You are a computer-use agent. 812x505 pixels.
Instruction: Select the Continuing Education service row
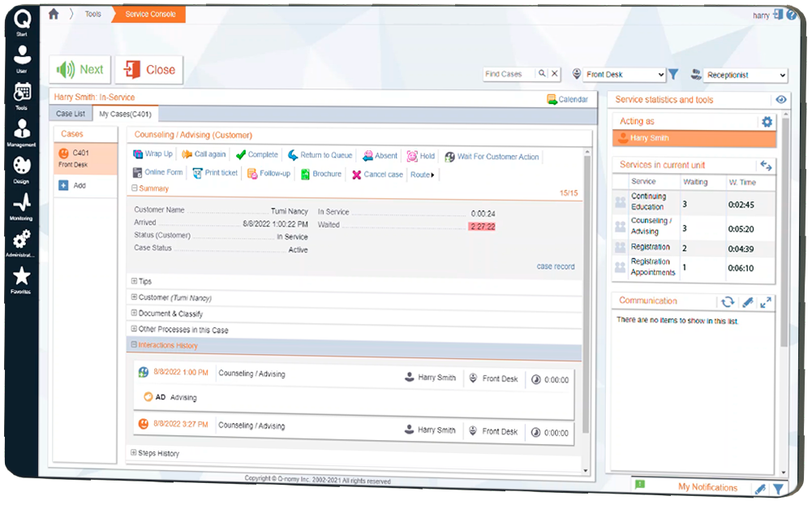pyautogui.click(x=694, y=202)
